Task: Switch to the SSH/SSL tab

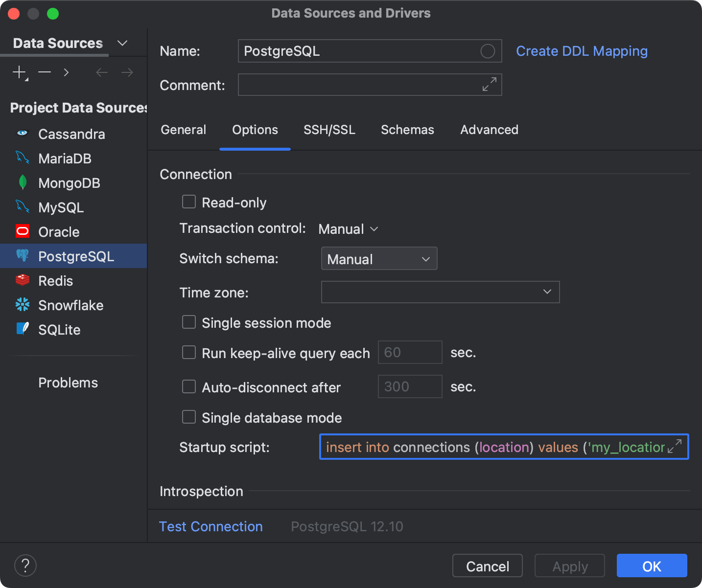Action: 329,130
